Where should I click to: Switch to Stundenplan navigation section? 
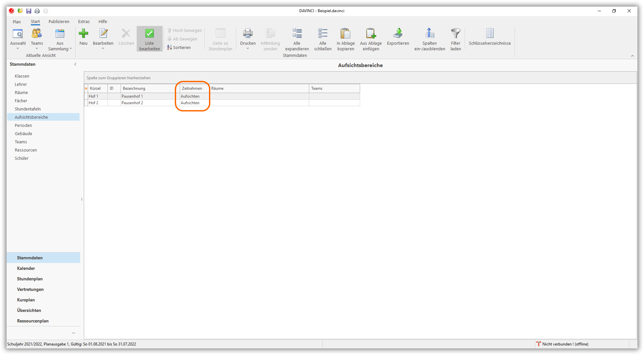(x=30, y=279)
